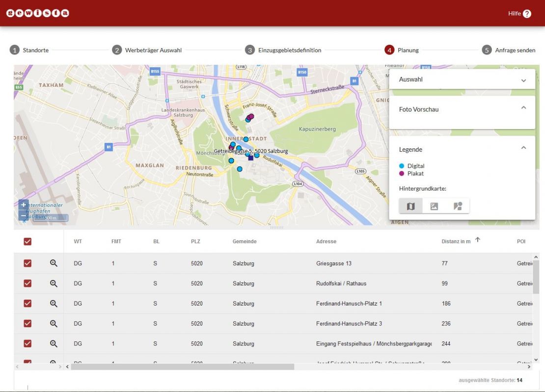Click the table scroll-right arrow
This screenshot has width=545, height=392.
point(529,366)
